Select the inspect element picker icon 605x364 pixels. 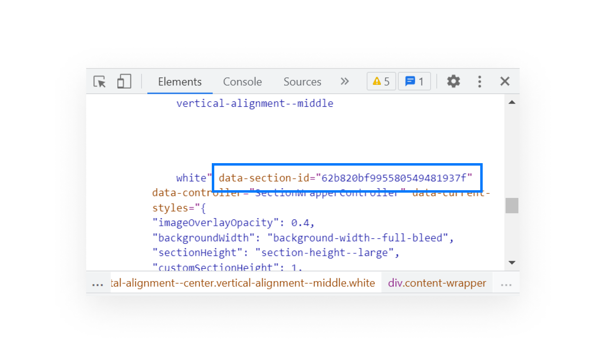(99, 82)
